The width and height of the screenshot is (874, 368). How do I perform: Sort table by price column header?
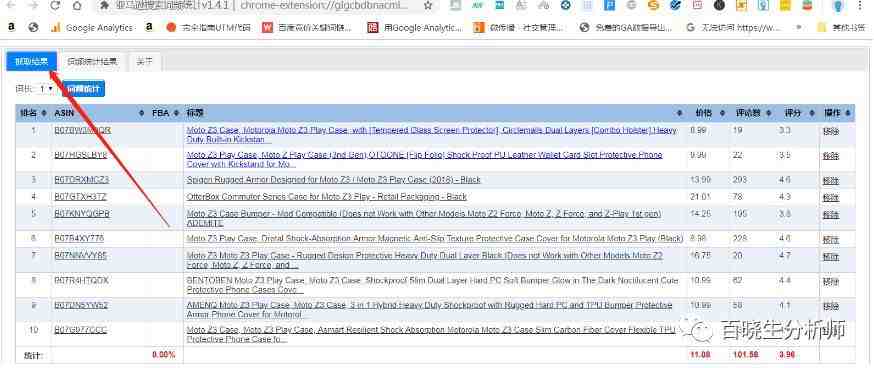tap(707, 113)
